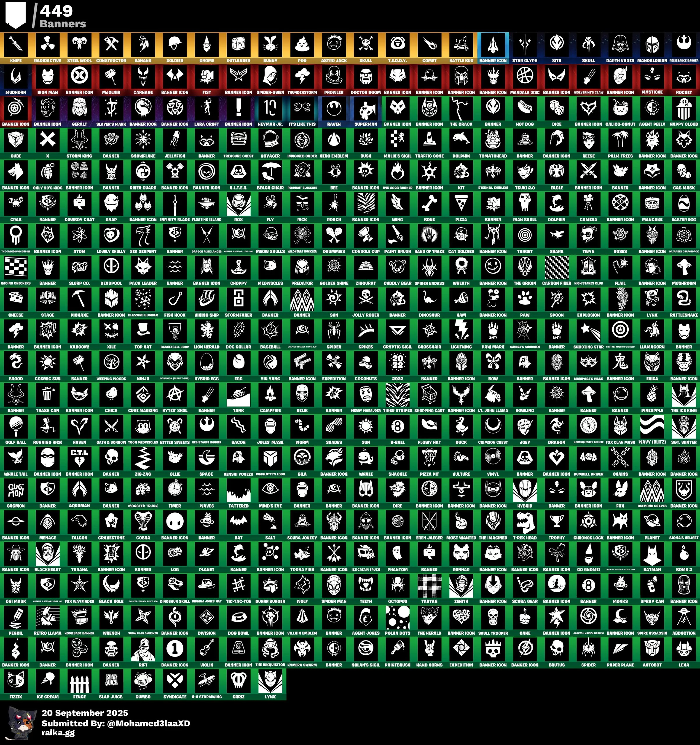Viewport: 700px width, 745px height.
Task: Select the Knife banner icon
Action: (16, 45)
